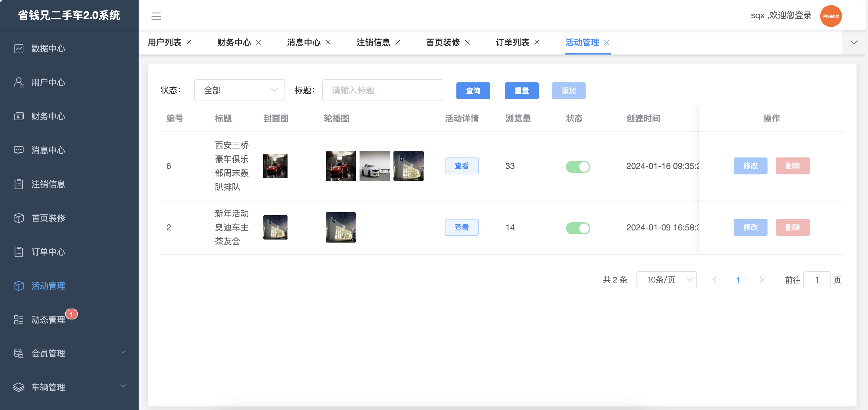Click the 注销信息 clipboard icon
This screenshot has height=410, width=868.
(19, 184)
